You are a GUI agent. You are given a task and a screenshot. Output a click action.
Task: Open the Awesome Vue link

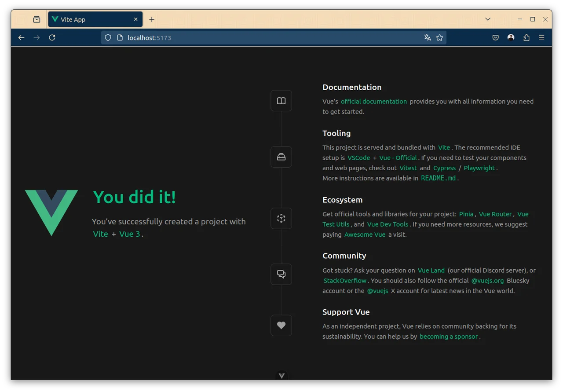pos(365,235)
